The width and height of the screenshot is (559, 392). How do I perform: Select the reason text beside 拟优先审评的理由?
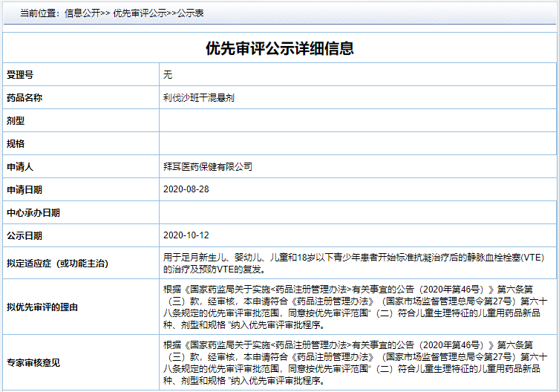point(355,307)
